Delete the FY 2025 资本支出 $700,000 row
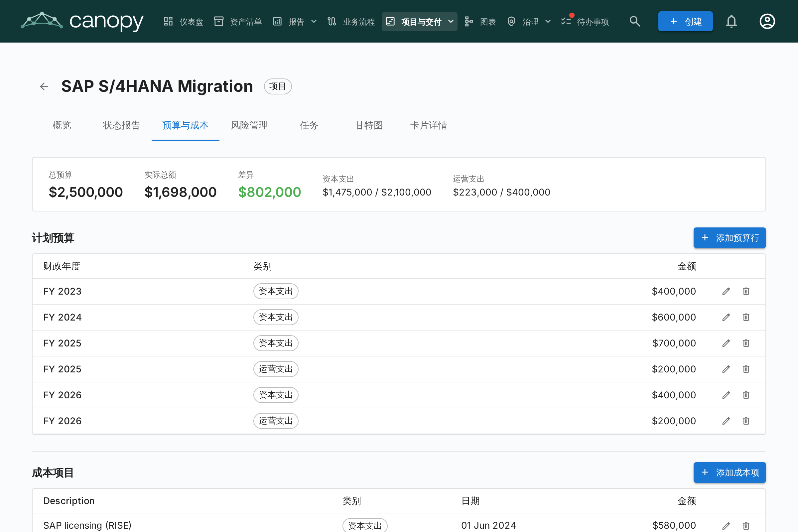The height and width of the screenshot is (532, 798). [746, 343]
